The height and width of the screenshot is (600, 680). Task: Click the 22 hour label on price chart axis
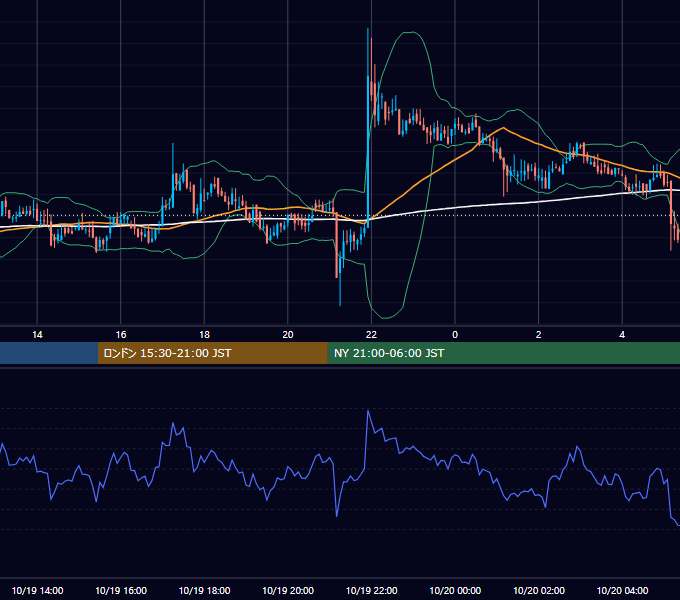pos(371,335)
